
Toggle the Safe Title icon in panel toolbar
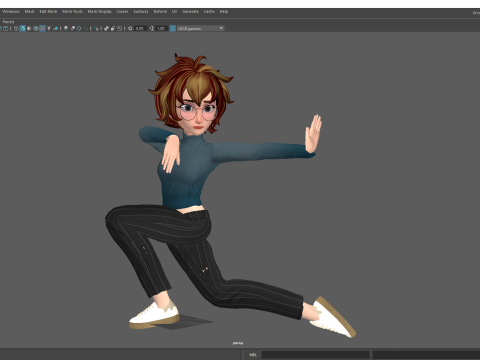point(5,28)
